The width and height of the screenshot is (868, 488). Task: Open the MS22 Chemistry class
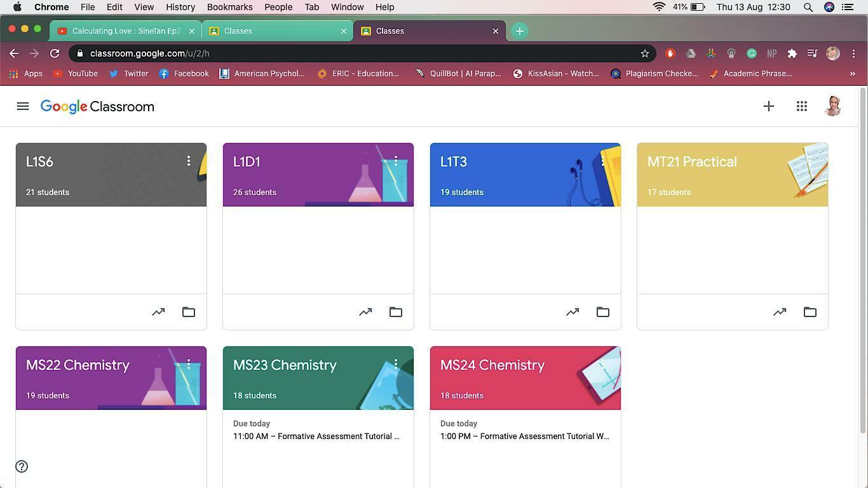78,365
